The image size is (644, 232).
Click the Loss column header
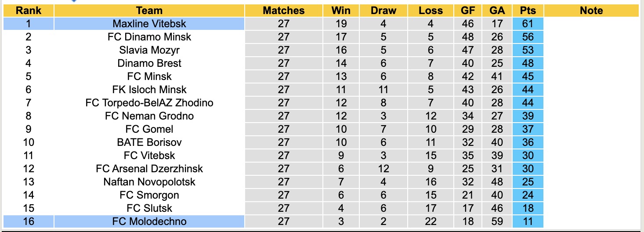pos(431,11)
